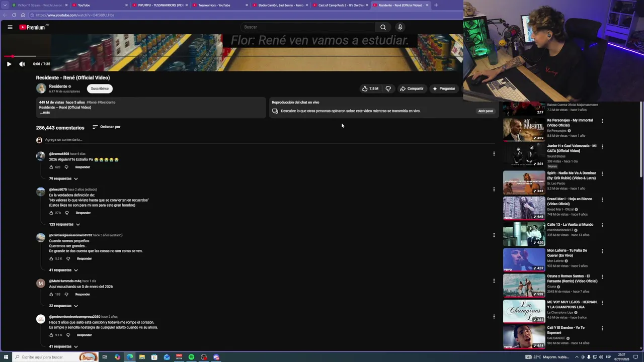
Task: Go to the YouTube Premium home logo
Action: coord(33,27)
